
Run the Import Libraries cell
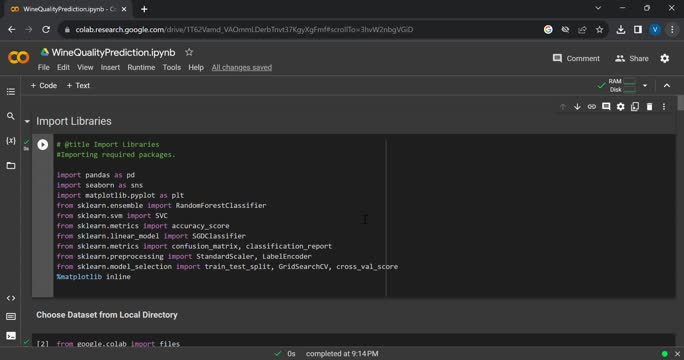pos(42,144)
